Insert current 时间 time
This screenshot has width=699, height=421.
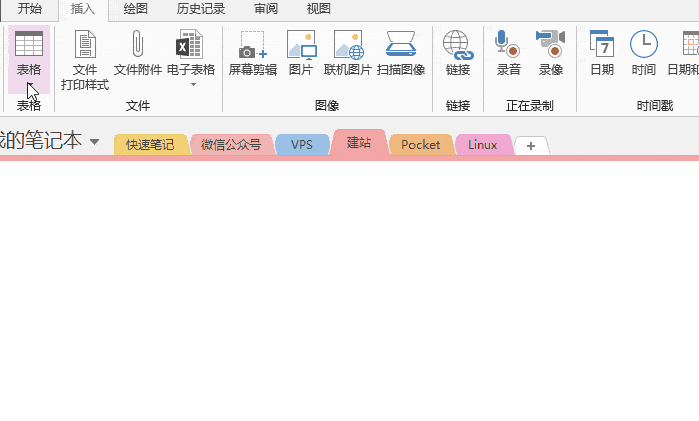click(x=644, y=53)
